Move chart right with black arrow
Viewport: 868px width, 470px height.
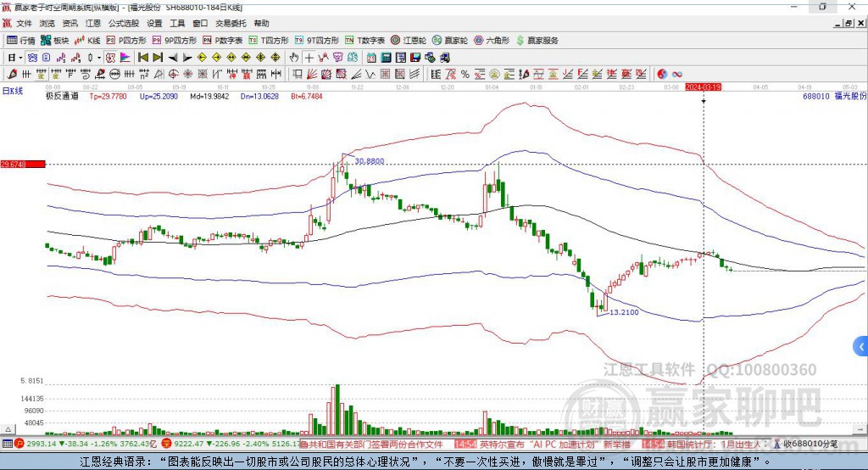pos(187,58)
